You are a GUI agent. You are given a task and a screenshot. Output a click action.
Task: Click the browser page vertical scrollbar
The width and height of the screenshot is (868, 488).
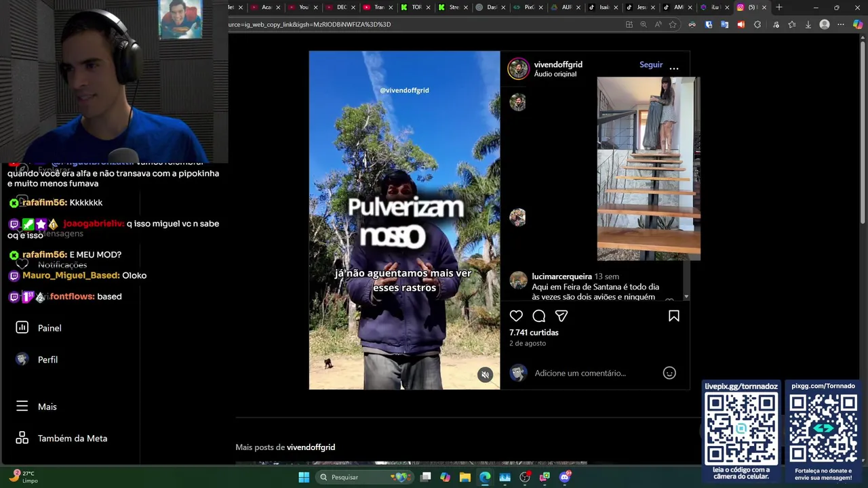tap(863, 129)
